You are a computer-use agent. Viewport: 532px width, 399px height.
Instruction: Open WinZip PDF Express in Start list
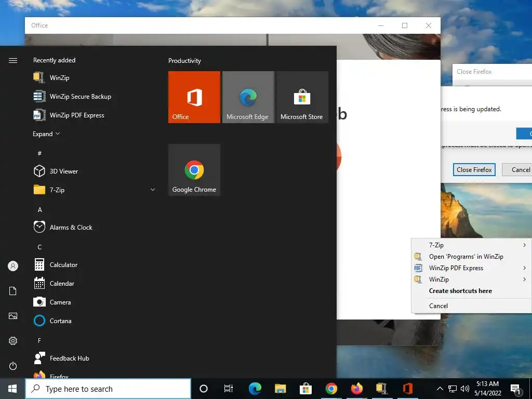pos(95,115)
